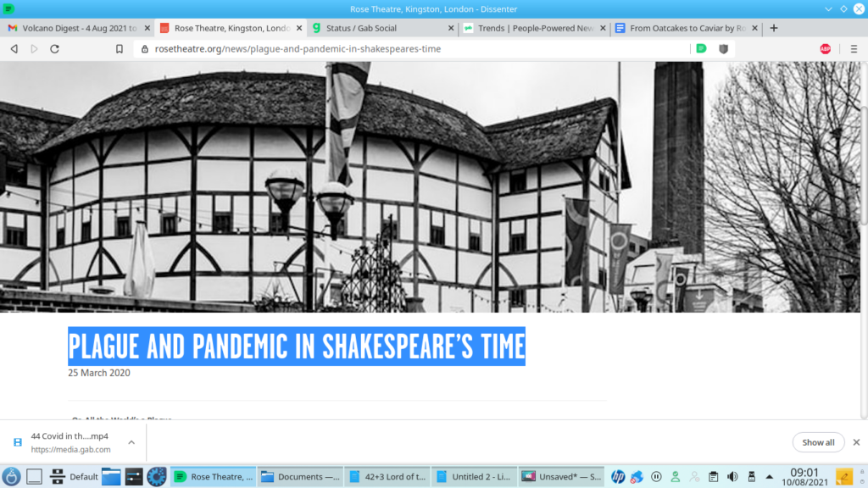
Task: Close the Trends tab
Action: (x=603, y=28)
